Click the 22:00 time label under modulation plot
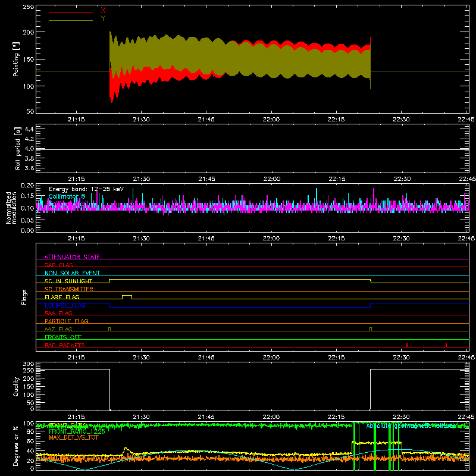The height and width of the screenshot is (476, 476). click(x=271, y=239)
